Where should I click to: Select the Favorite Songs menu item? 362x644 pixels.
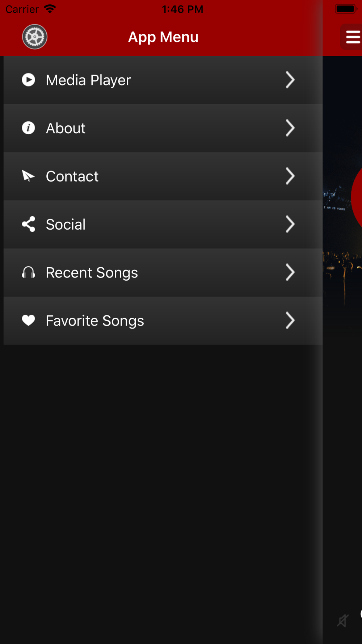163,321
